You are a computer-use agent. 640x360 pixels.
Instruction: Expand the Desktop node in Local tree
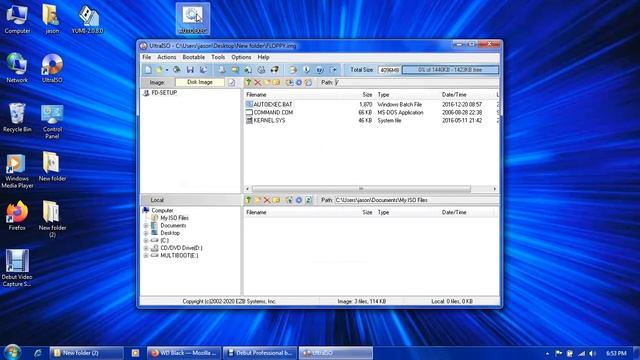146,233
